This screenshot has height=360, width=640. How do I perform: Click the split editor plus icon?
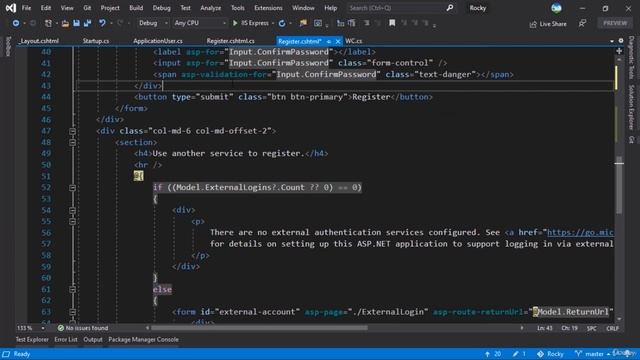619,51
